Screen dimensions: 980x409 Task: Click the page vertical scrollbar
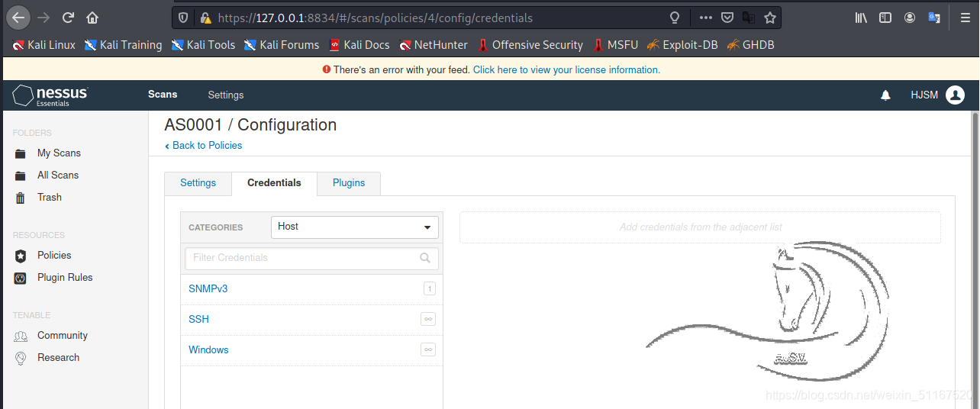(975, 259)
